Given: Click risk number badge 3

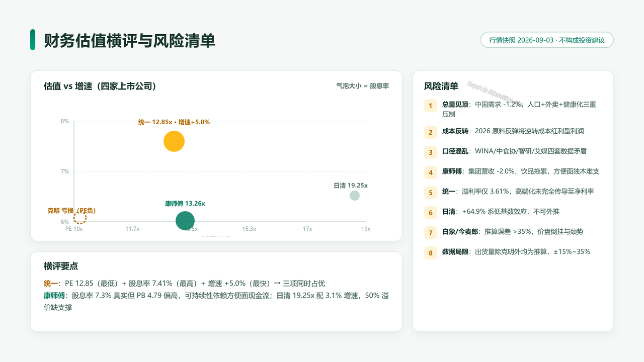Looking at the screenshot, I should coord(431,152).
